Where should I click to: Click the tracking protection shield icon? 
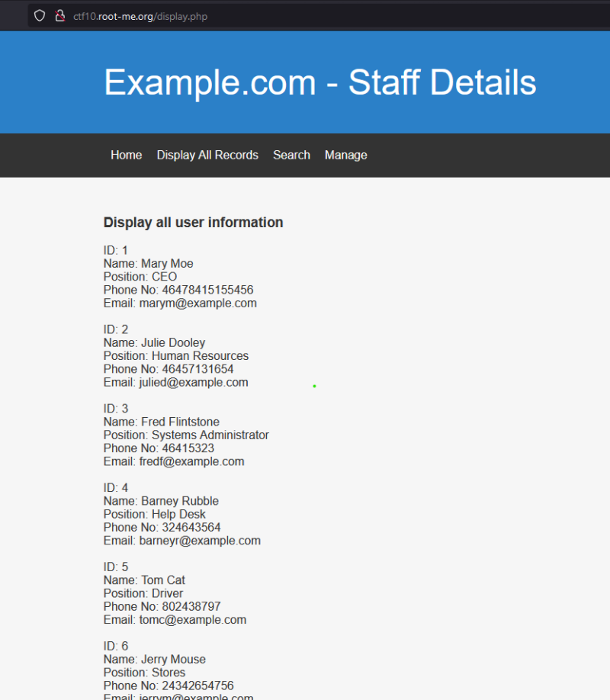pos(40,16)
